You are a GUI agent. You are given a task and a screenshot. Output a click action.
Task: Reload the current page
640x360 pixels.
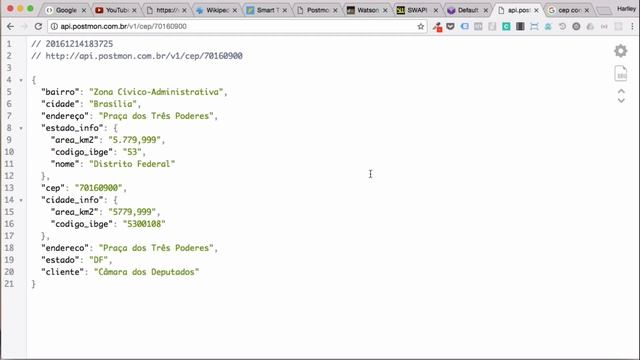coord(38,27)
